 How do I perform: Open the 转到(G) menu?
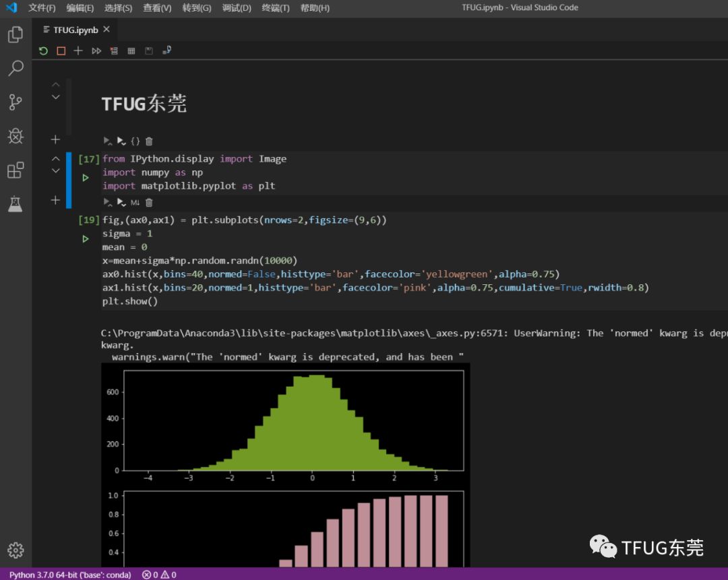[197, 8]
